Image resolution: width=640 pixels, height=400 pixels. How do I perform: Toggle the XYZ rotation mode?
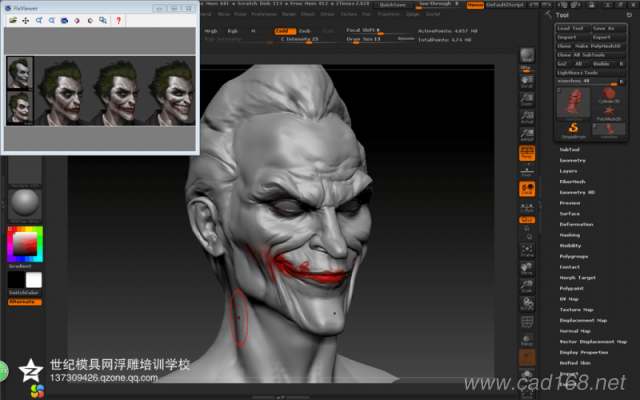pos(527,220)
